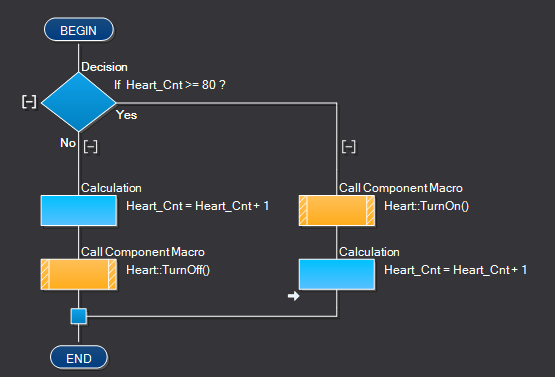Image resolution: width=555 pixels, height=377 pixels.
Task: Collapse the No branch with its [-] toggle
Action: (x=91, y=147)
